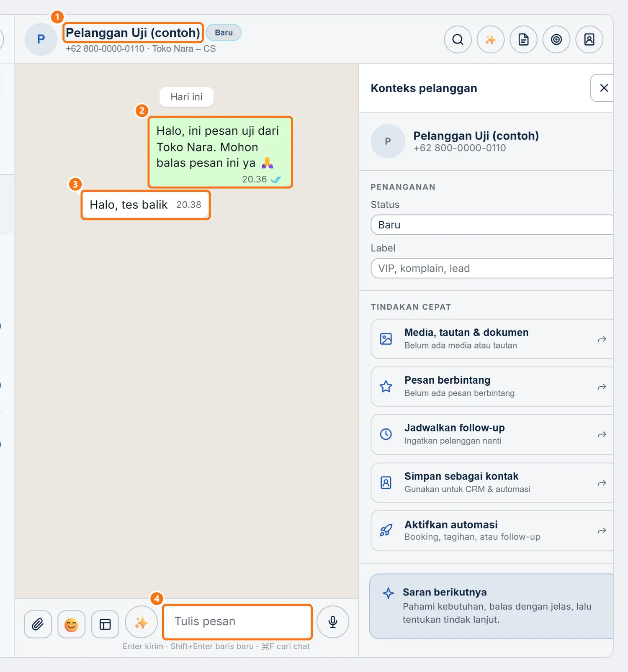Click the "Konteks pelanggan" panel title
Viewport: 628px width, 672px height.
424,88
